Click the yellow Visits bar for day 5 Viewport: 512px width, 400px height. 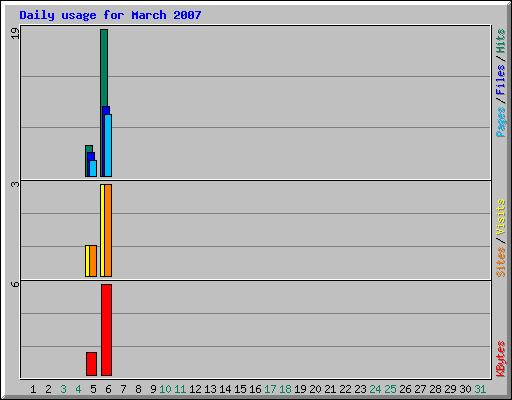(x=87, y=261)
